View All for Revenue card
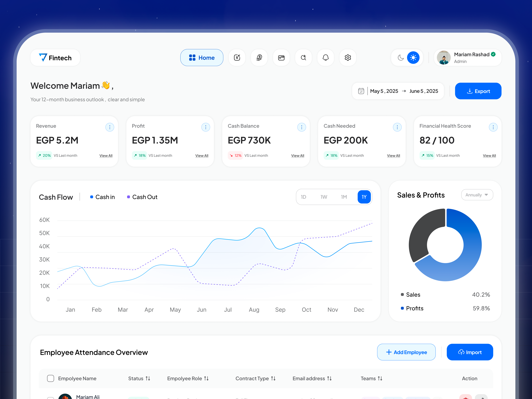Viewport: 532px width, 399px height. point(106,156)
